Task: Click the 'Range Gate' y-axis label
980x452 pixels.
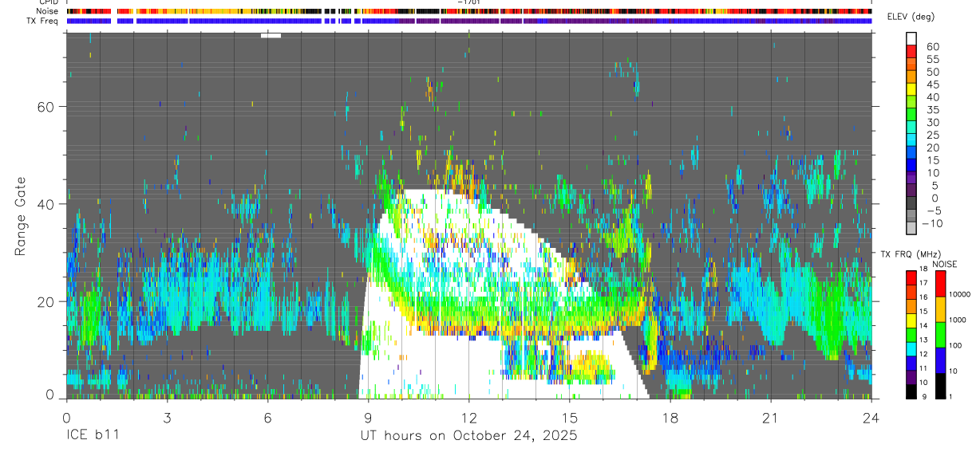Action: pyautogui.click(x=21, y=217)
